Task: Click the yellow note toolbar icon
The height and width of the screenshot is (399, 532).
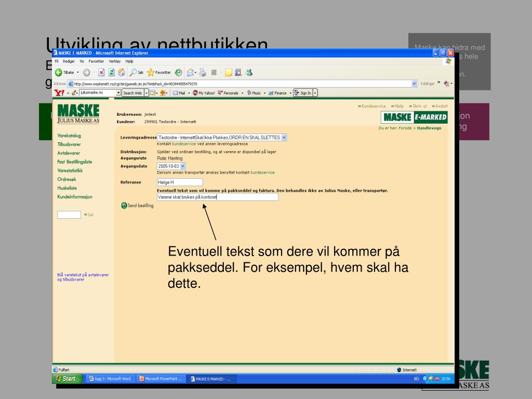Action: (229, 72)
